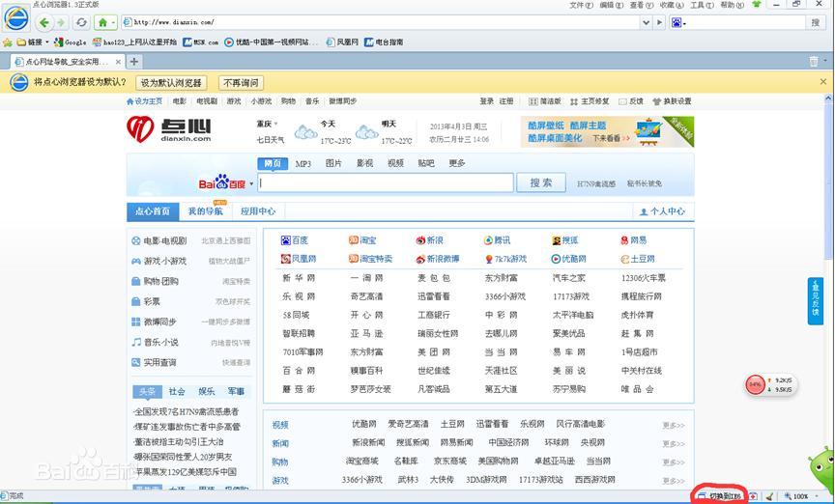Click the 切换到IE6 mode switch icon
The height and width of the screenshot is (504, 835).
[720, 495]
